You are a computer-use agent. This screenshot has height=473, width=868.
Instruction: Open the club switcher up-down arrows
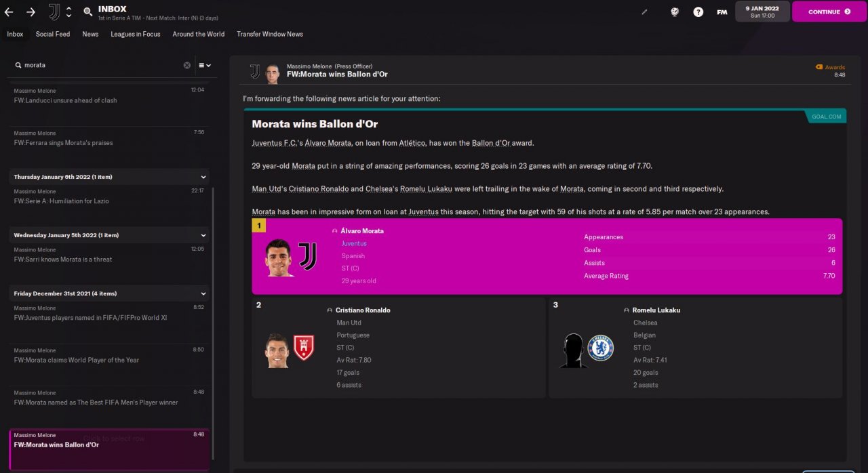coord(68,12)
